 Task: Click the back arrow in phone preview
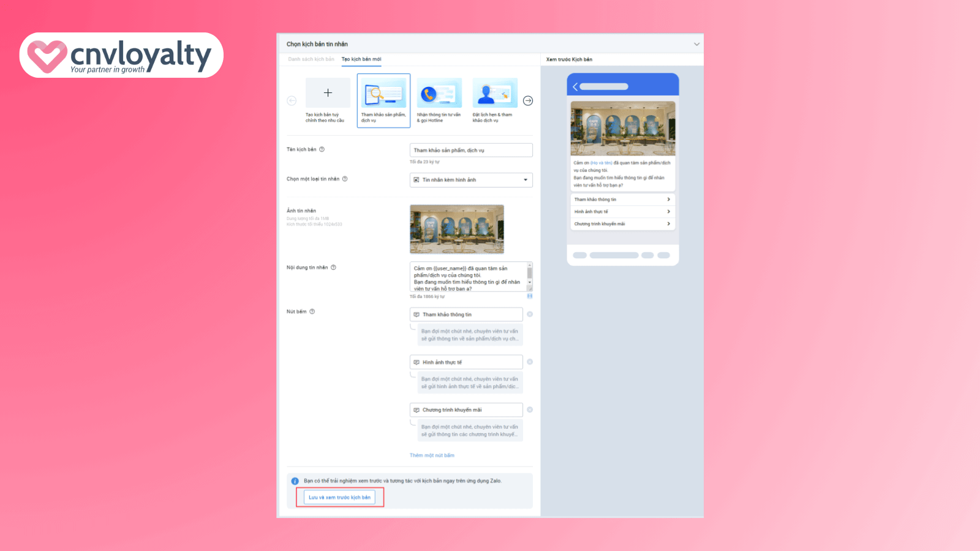[575, 87]
